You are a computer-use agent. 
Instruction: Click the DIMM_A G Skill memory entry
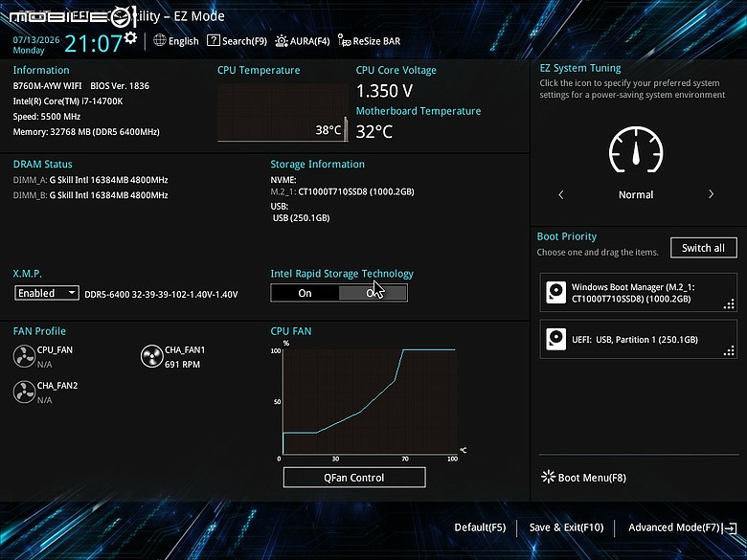(91, 180)
